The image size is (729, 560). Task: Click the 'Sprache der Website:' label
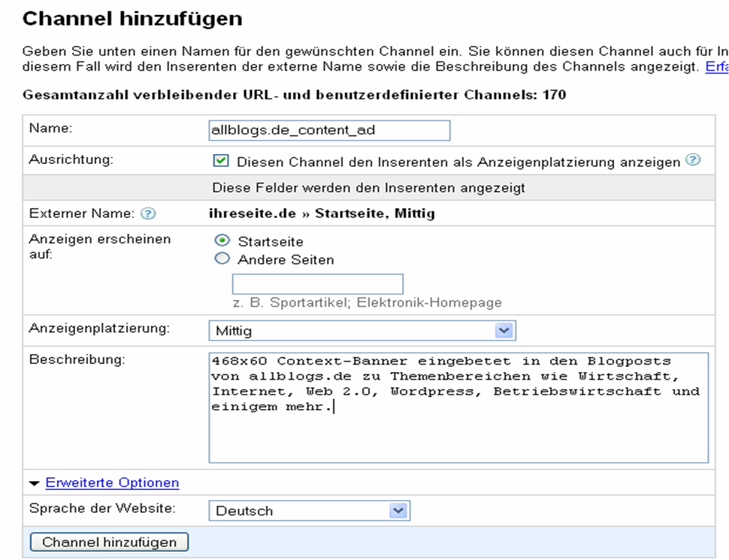(102, 508)
